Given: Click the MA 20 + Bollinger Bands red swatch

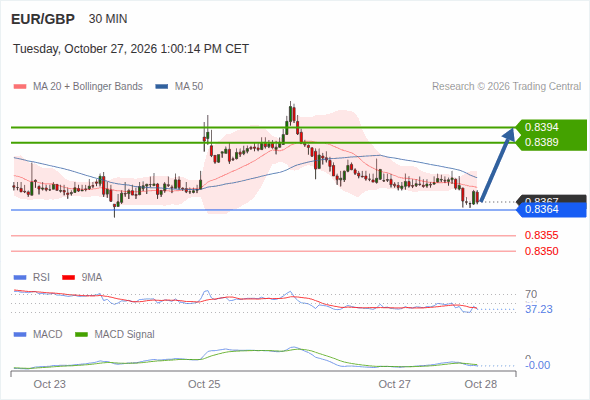Looking at the screenshot, I should 20,87.
